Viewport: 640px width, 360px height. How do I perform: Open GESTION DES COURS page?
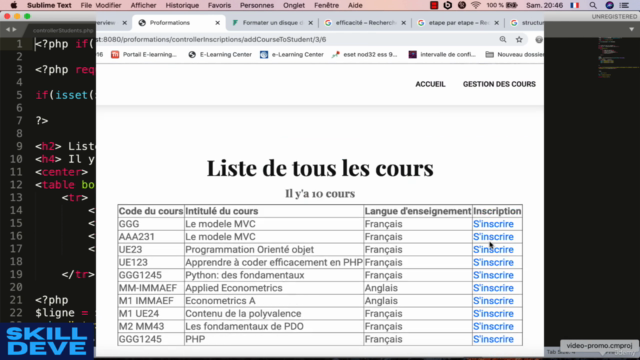click(499, 84)
